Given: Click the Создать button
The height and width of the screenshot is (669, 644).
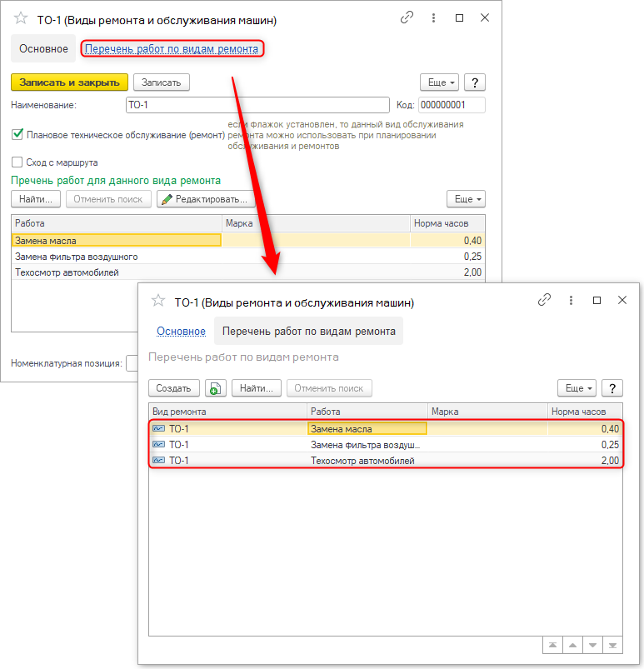Looking at the screenshot, I should click(x=174, y=388).
